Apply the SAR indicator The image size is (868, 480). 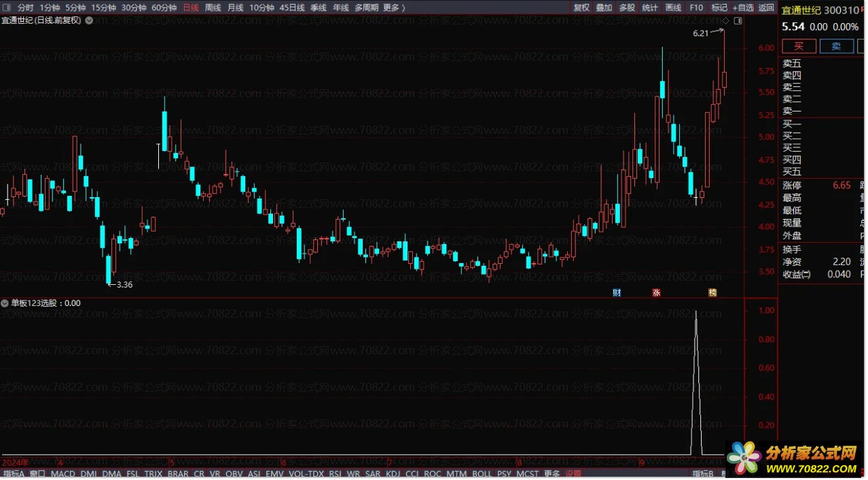(x=373, y=474)
